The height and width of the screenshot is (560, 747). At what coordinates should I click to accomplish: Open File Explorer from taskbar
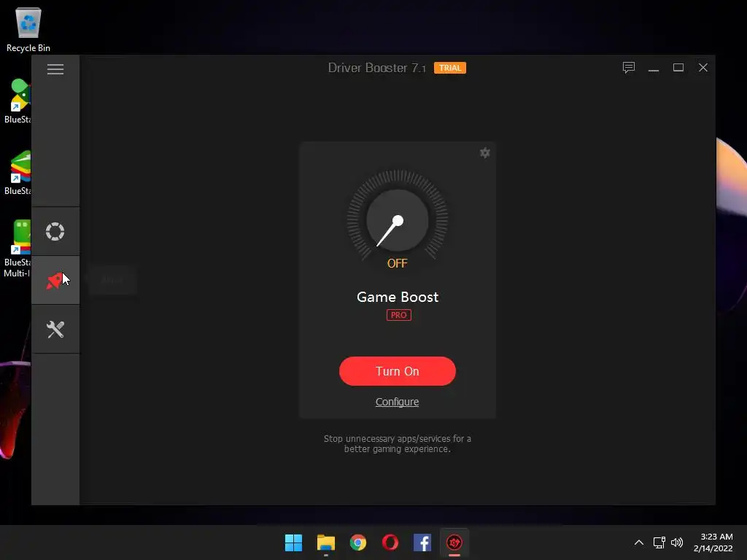tap(326, 542)
